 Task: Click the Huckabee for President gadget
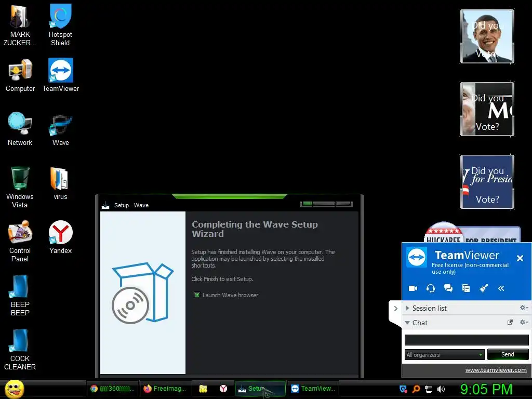[472, 232]
